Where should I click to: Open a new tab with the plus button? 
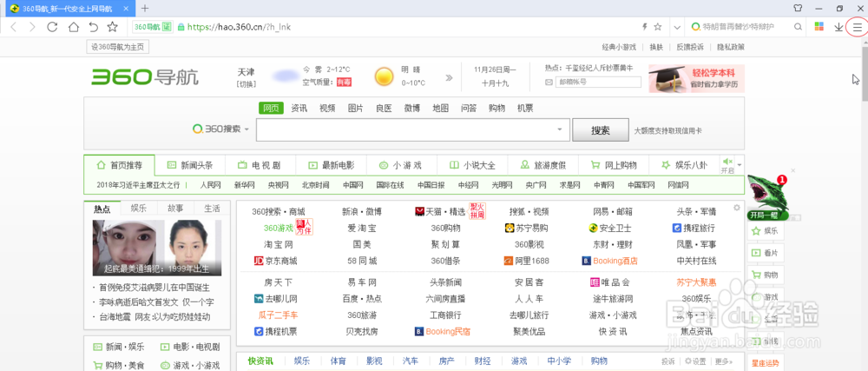[145, 9]
